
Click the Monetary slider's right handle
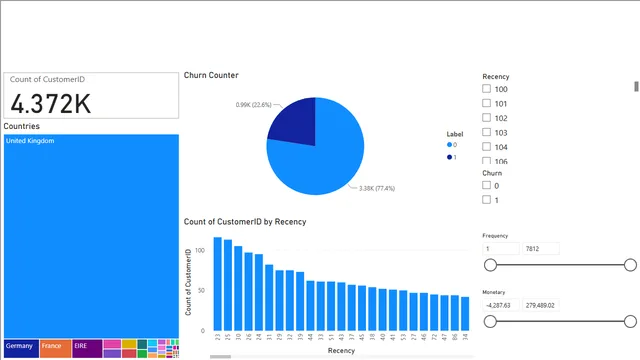point(630,322)
